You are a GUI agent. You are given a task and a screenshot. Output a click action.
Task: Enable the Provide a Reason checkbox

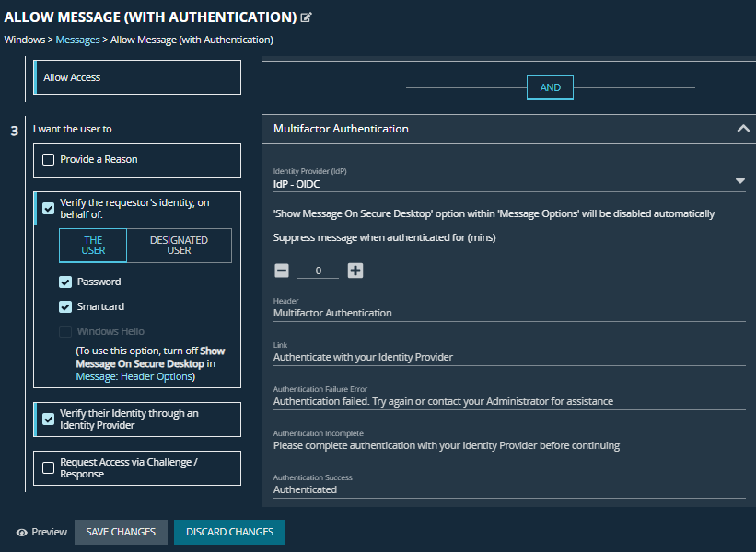[47, 160]
